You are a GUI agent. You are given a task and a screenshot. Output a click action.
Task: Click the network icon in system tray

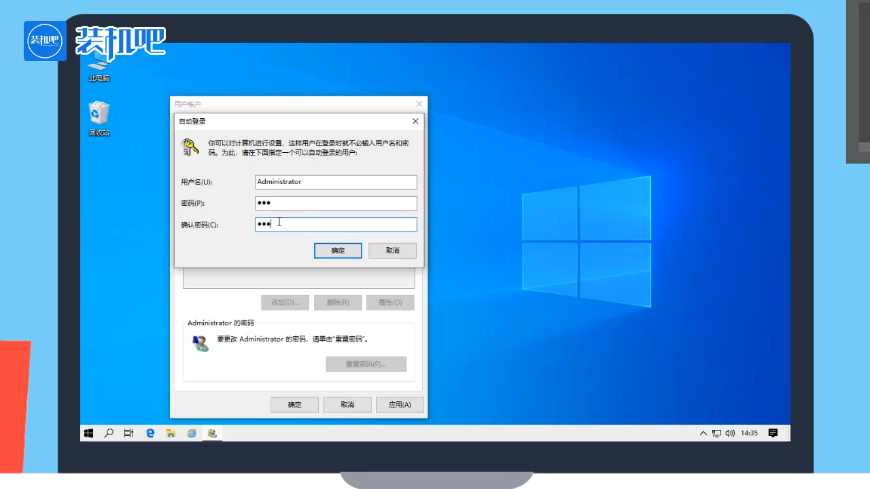click(716, 433)
